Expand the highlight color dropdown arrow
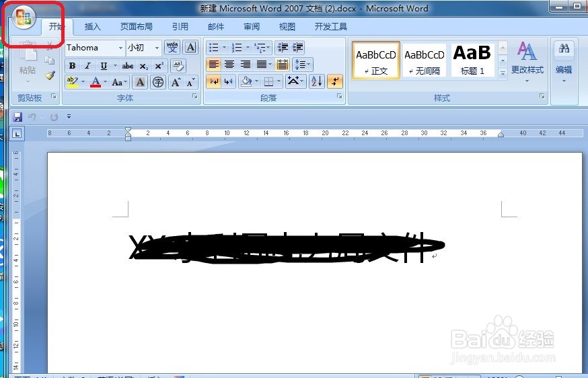Screen dimensions: 588x378 point(83,82)
